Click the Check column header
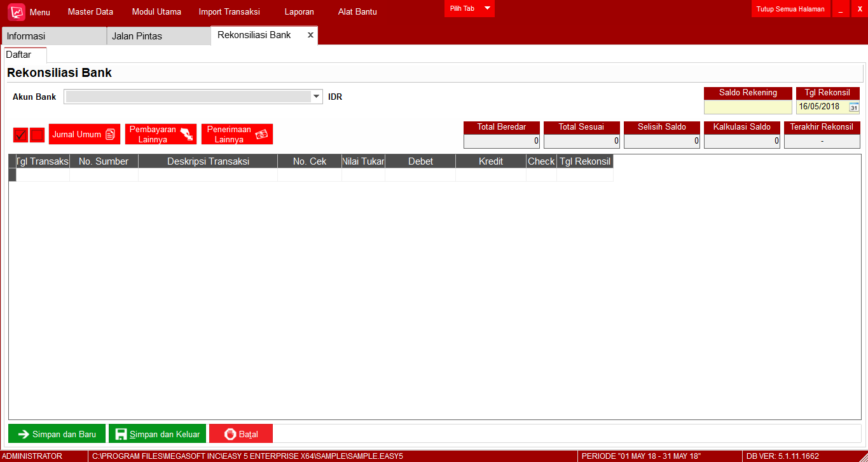 click(541, 161)
